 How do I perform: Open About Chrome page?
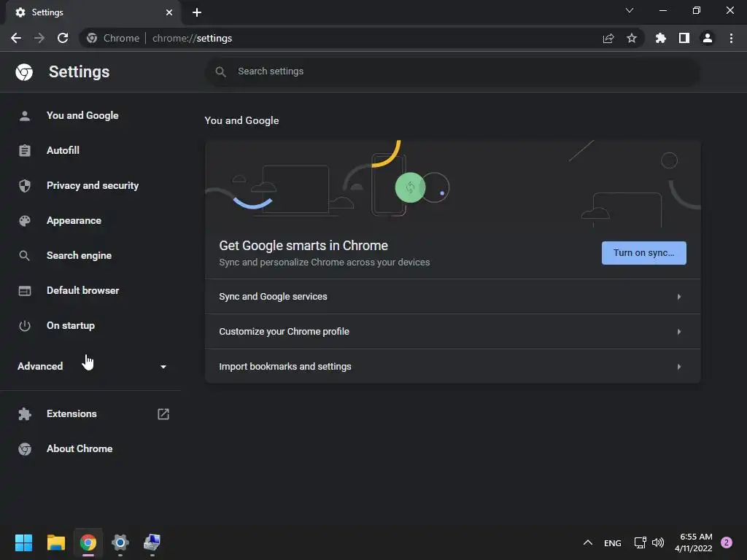(x=90, y=448)
